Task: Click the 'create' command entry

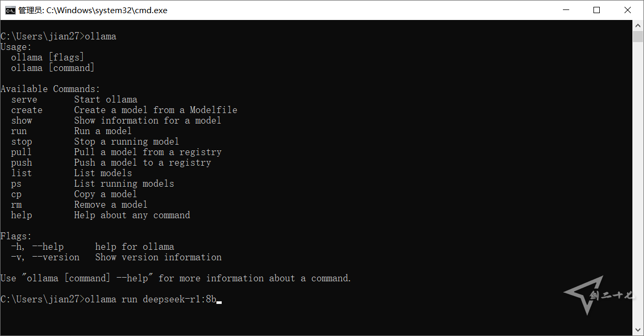Action: click(x=27, y=110)
